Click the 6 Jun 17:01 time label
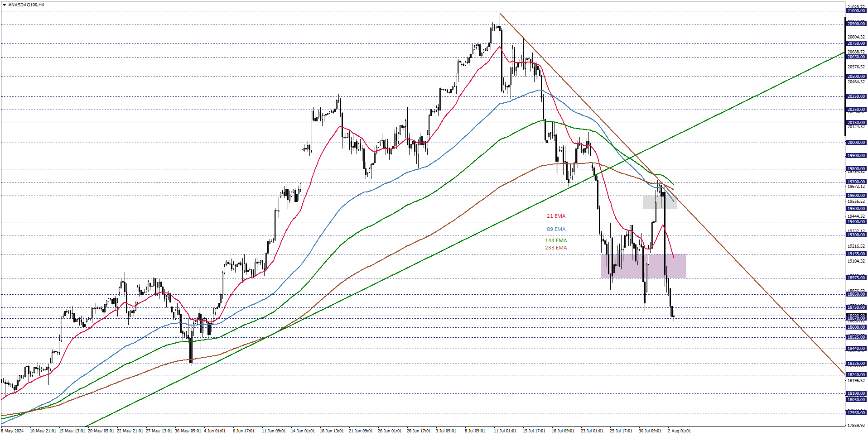Image resolution: width=868 pixels, height=436 pixels. click(x=244, y=431)
